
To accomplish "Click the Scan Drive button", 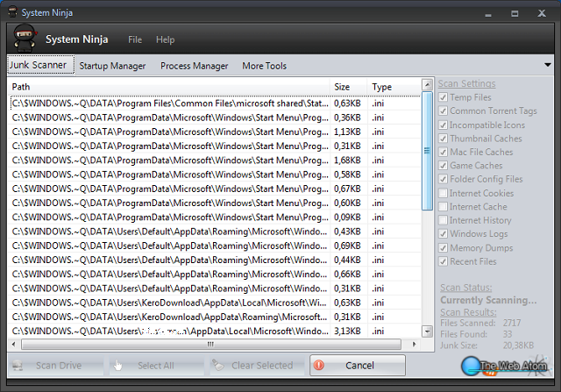I will 55,366.
